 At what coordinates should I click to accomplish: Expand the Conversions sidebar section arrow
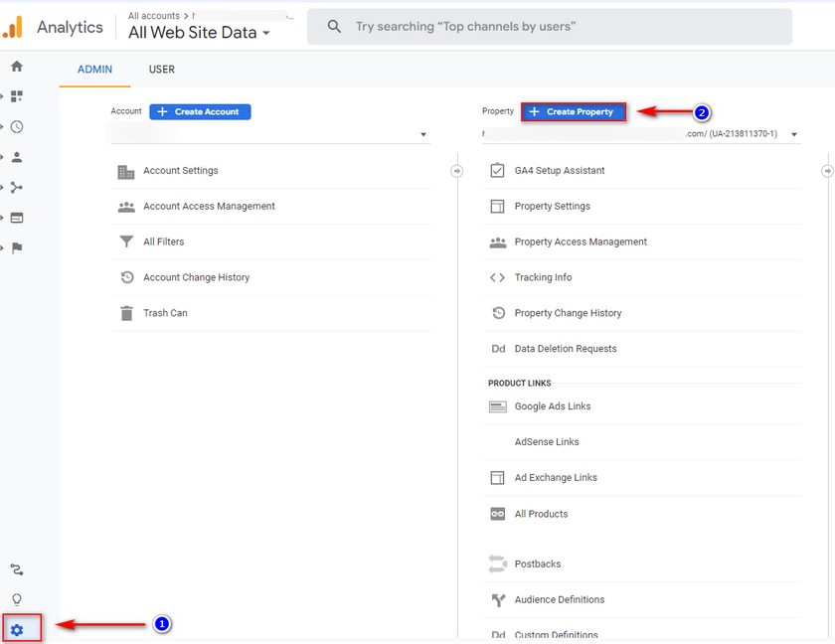[x=2, y=248]
